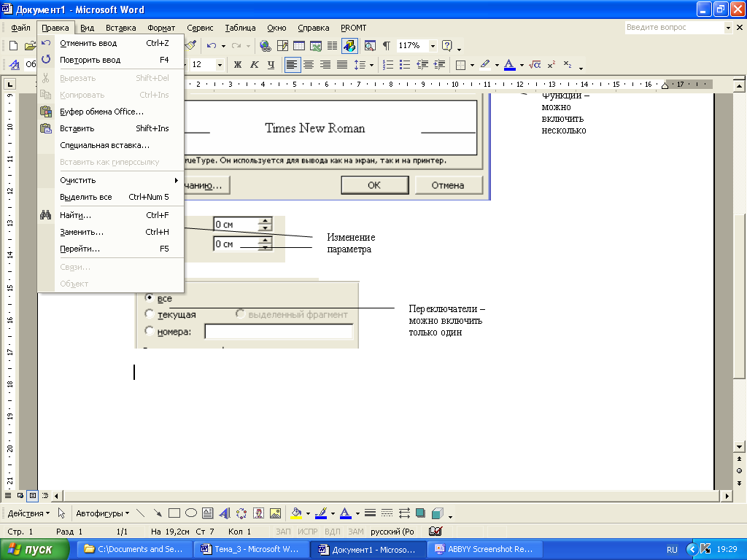
Task: Click the 3-D Style cube icon
Action: tap(438, 513)
